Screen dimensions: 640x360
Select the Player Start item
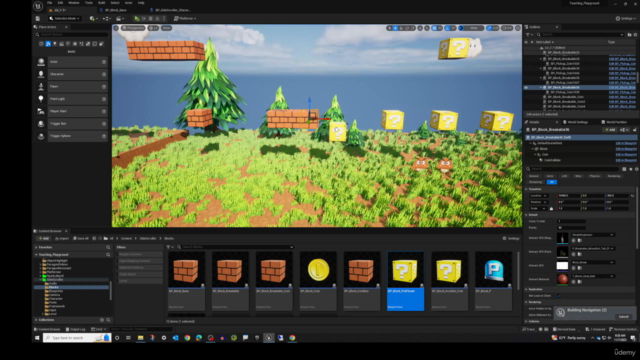[x=71, y=111]
